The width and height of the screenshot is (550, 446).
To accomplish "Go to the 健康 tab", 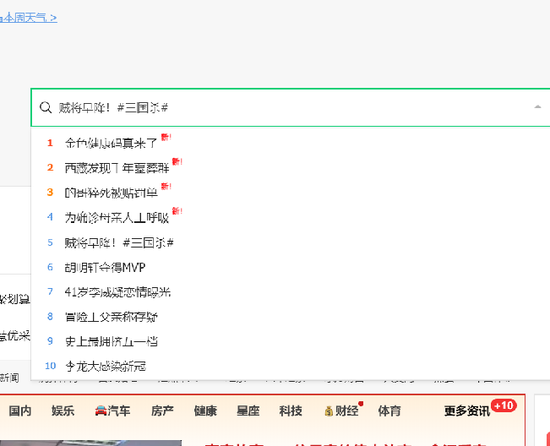I will pyautogui.click(x=205, y=411).
